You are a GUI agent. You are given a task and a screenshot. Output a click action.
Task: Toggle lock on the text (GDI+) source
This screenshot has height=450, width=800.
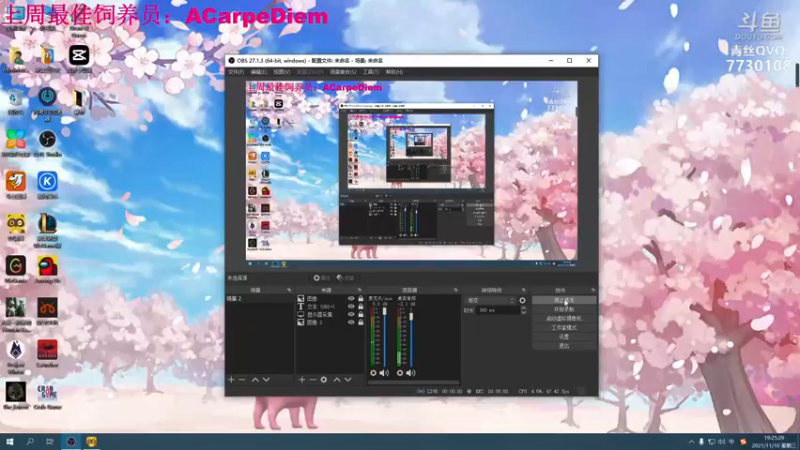point(361,307)
